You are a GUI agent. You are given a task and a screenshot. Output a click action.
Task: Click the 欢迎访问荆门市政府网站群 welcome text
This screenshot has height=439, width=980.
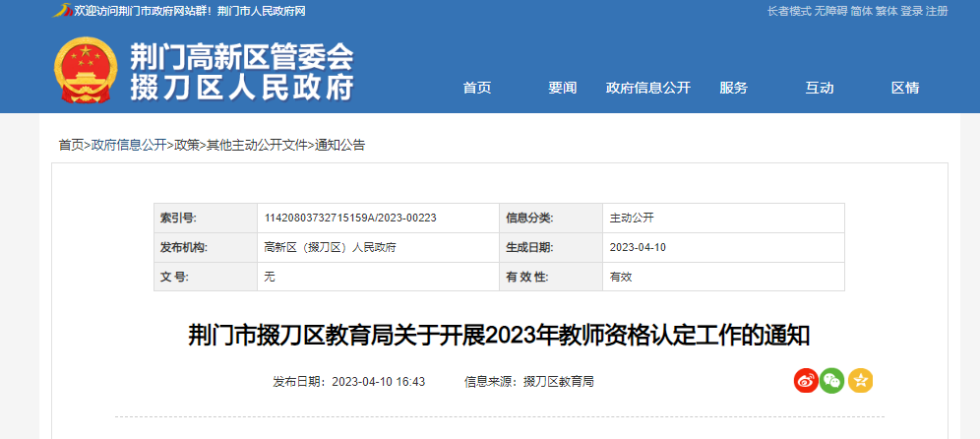click(x=143, y=11)
